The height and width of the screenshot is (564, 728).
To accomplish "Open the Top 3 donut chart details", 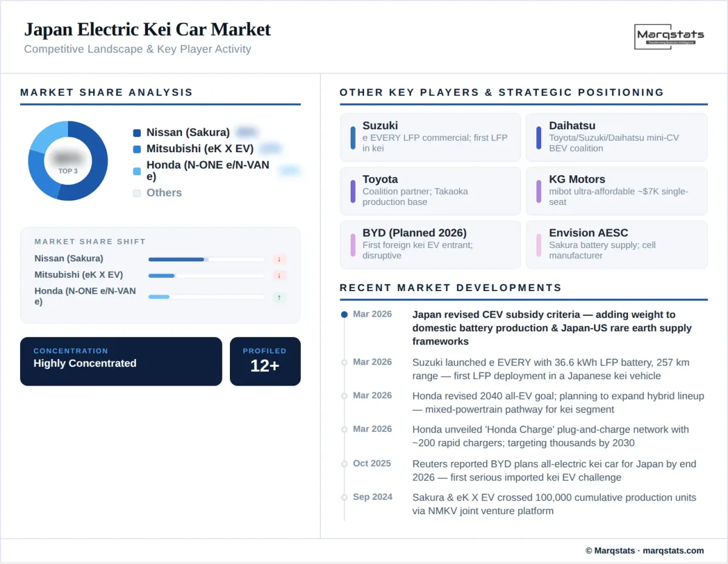I will tap(69, 161).
